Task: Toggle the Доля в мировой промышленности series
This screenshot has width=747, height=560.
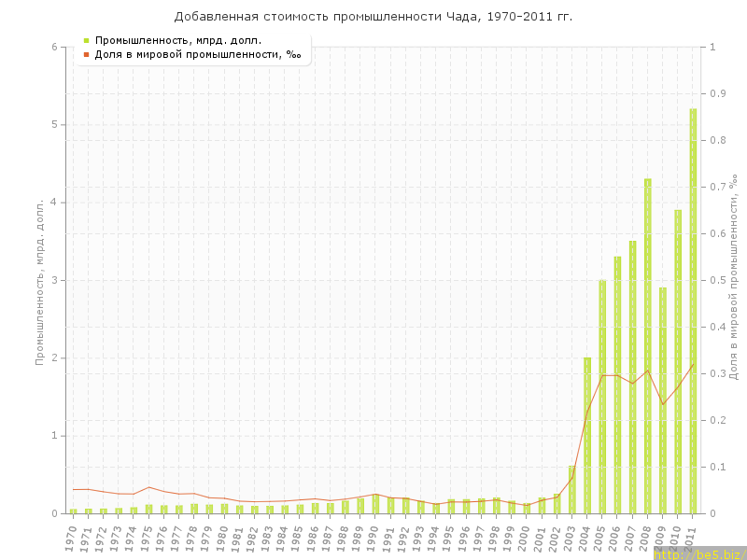Action: 198,54
